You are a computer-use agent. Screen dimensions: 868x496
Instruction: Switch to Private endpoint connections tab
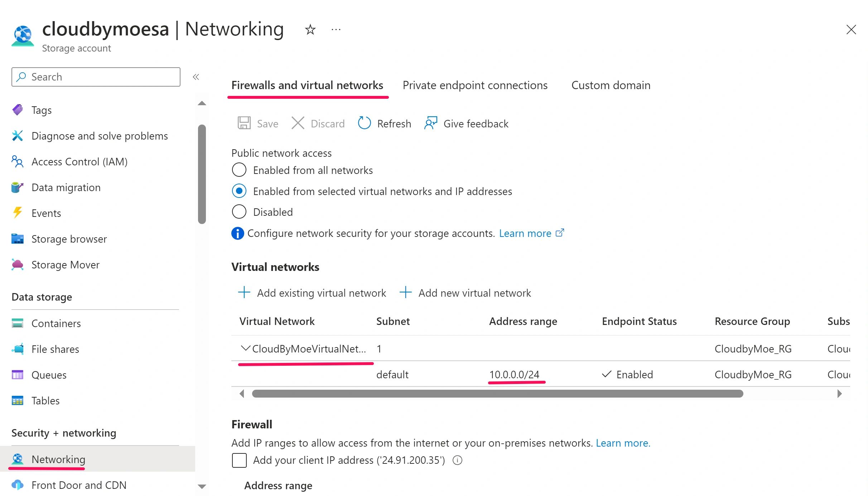[x=475, y=85]
